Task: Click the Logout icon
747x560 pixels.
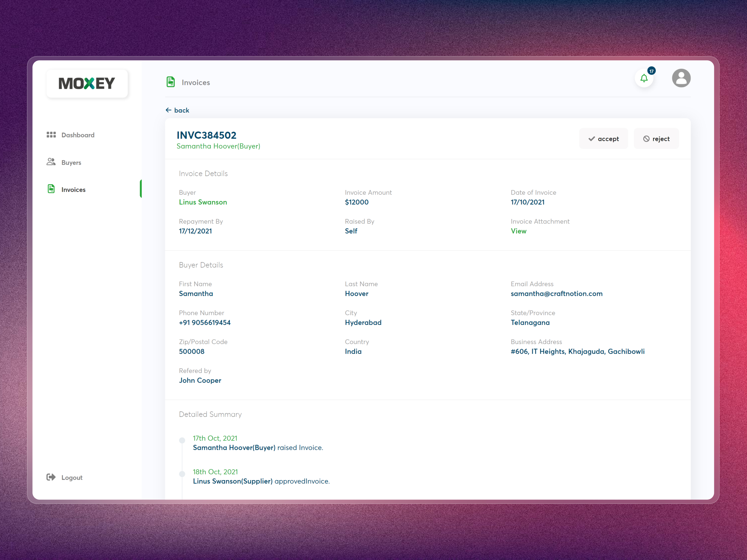Action: point(51,477)
